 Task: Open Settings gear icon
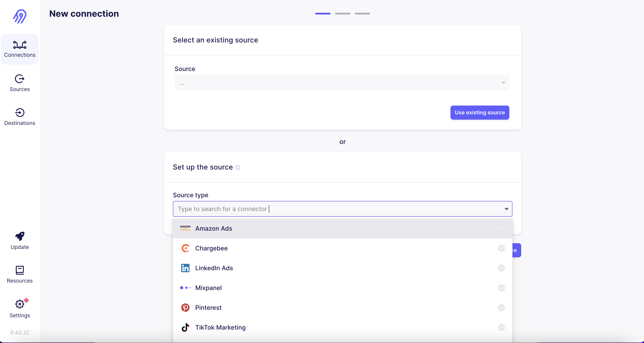(x=20, y=304)
